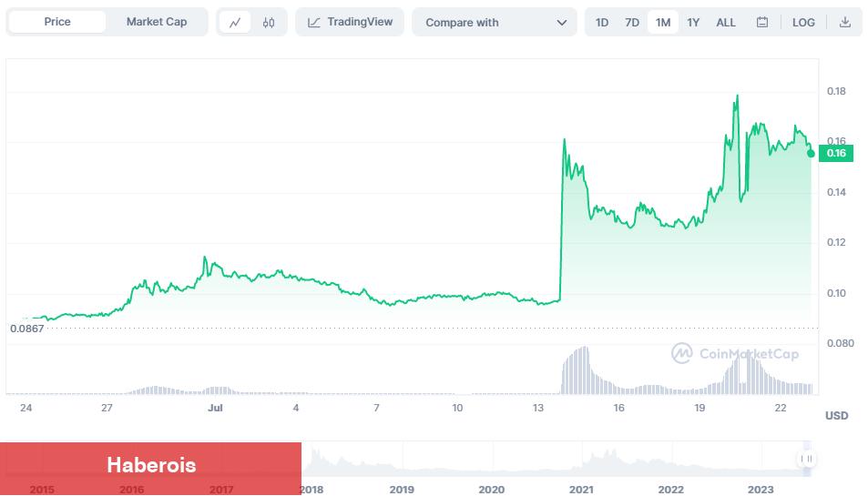Open the calendar date range picker
This screenshot has width=868, height=496.
click(762, 23)
